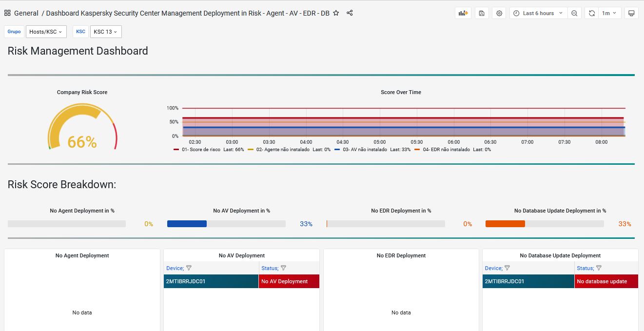This screenshot has height=331, width=644.
Task: Open the General folder breadcrumb
Action: coord(26,13)
